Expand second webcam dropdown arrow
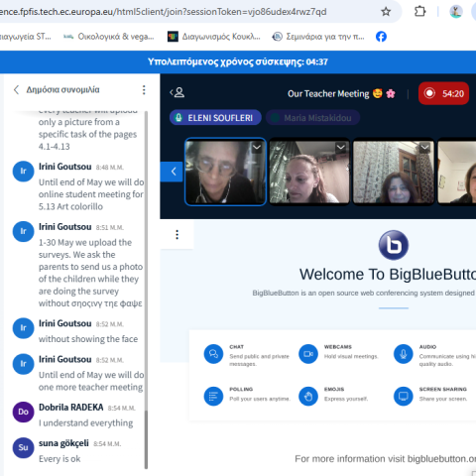 point(341,148)
